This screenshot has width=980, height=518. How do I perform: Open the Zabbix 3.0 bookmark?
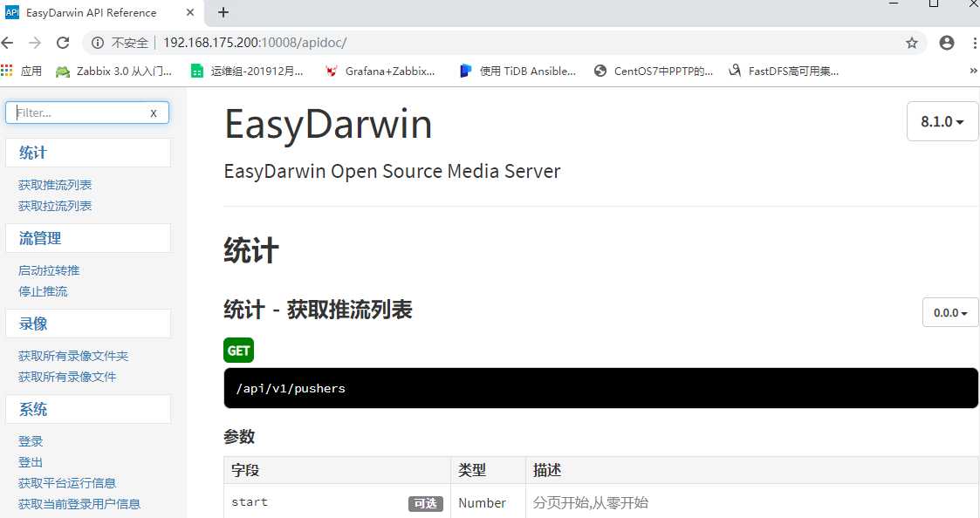point(113,72)
